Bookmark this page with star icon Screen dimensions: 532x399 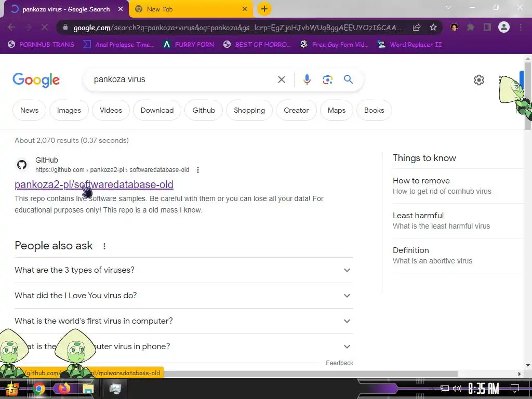pos(433,27)
